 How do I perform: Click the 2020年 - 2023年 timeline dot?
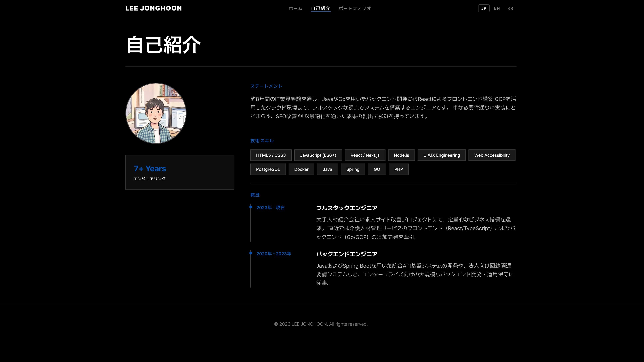tap(251, 253)
